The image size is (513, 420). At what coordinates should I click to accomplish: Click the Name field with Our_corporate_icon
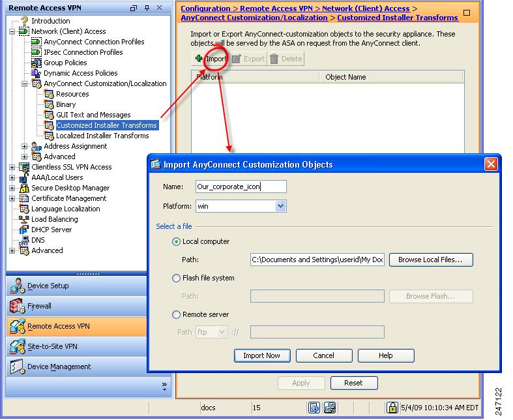tap(241, 187)
